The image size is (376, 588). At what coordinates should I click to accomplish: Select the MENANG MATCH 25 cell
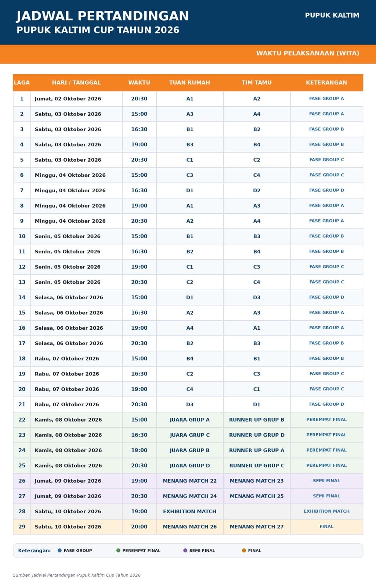click(x=257, y=496)
